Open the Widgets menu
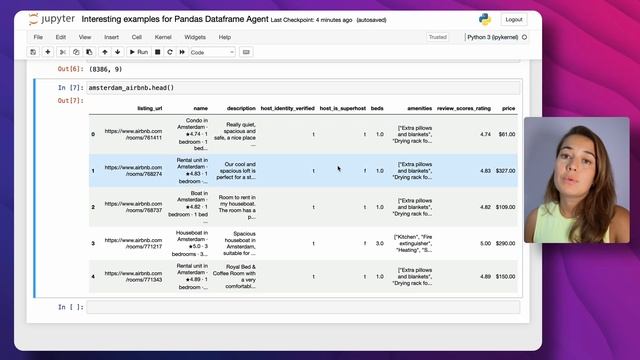640x360 pixels. click(x=195, y=37)
